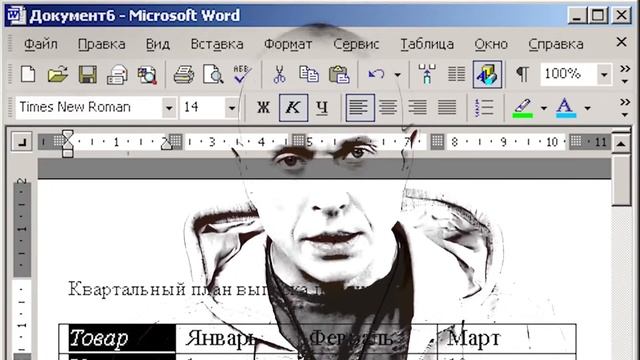The width and height of the screenshot is (640, 360).
Task: Align text right
Action: [x=418, y=108]
